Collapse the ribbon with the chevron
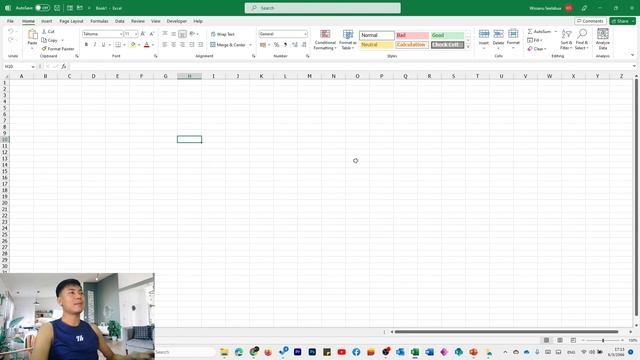This screenshot has width=640, height=360. click(x=633, y=55)
